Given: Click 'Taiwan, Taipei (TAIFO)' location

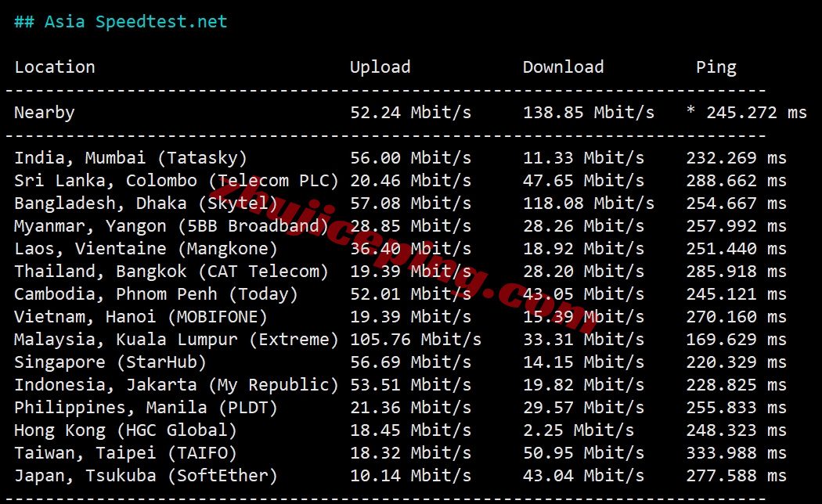Looking at the screenshot, I should click(126, 453).
